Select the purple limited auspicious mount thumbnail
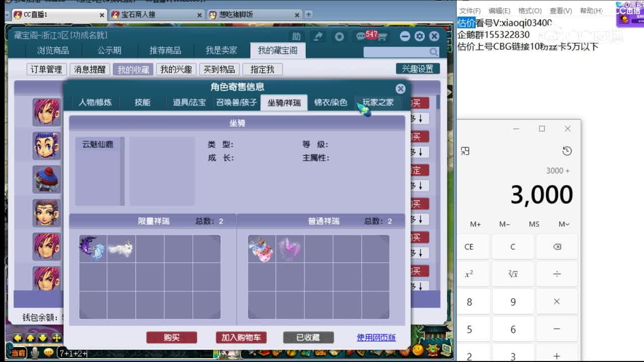This screenshot has height=362, width=644. (x=93, y=248)
